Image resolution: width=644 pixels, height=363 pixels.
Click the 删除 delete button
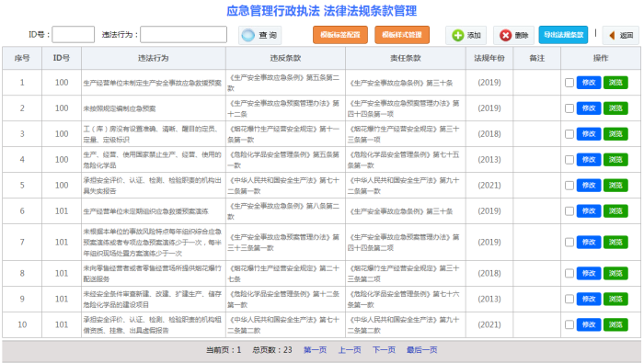(x=513, y=35)
